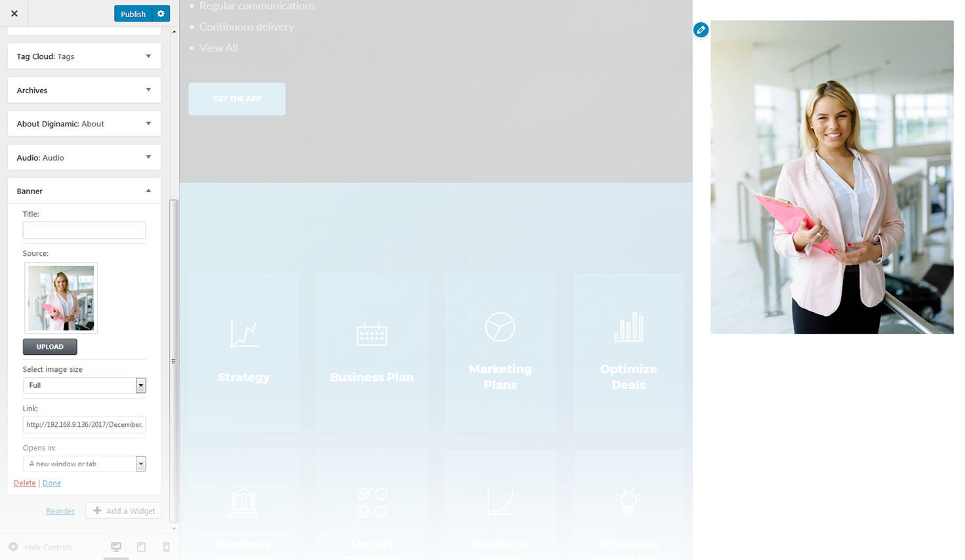The width and height of the screenshot is (965, 560).
Task: Click the sidebar panel scrollbar thumb
Action: [174, 361]
